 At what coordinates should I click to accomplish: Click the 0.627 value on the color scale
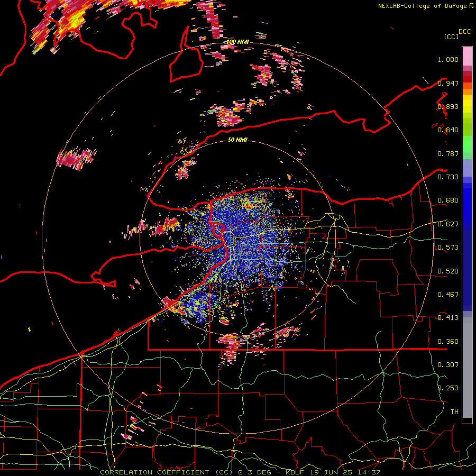tap(448, 224)
